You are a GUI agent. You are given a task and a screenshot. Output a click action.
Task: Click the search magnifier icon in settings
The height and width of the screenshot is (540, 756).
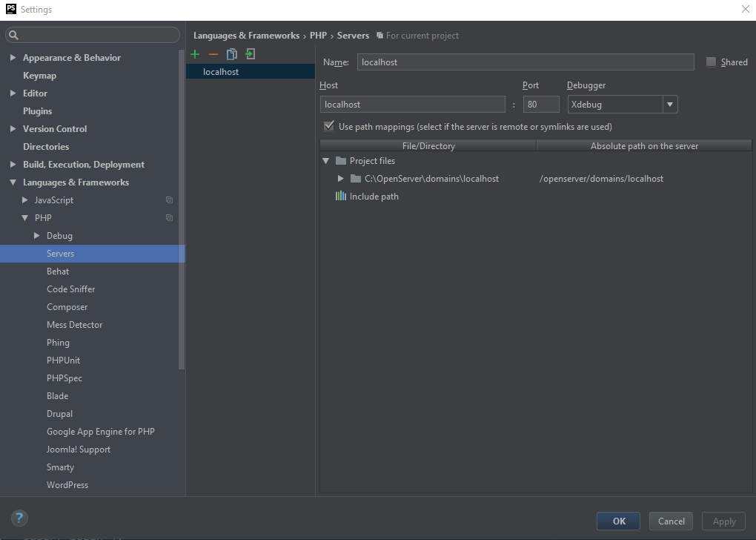tap(14, 35)
